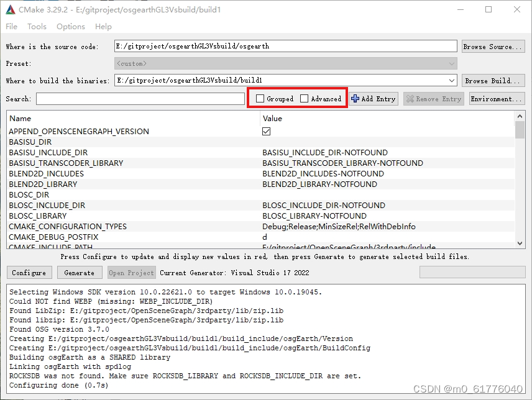
Task: Click Browse Source to choose source folder
Action: click(493, 46)
